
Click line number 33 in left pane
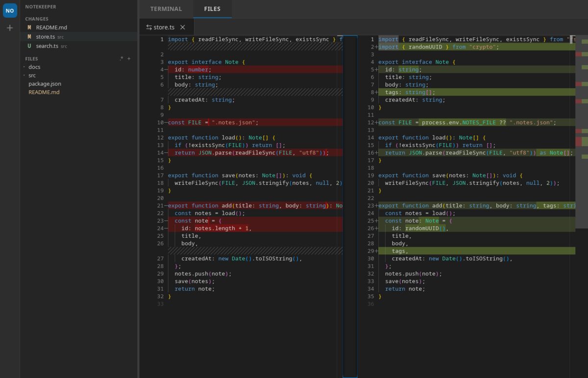tap(160, 304)
